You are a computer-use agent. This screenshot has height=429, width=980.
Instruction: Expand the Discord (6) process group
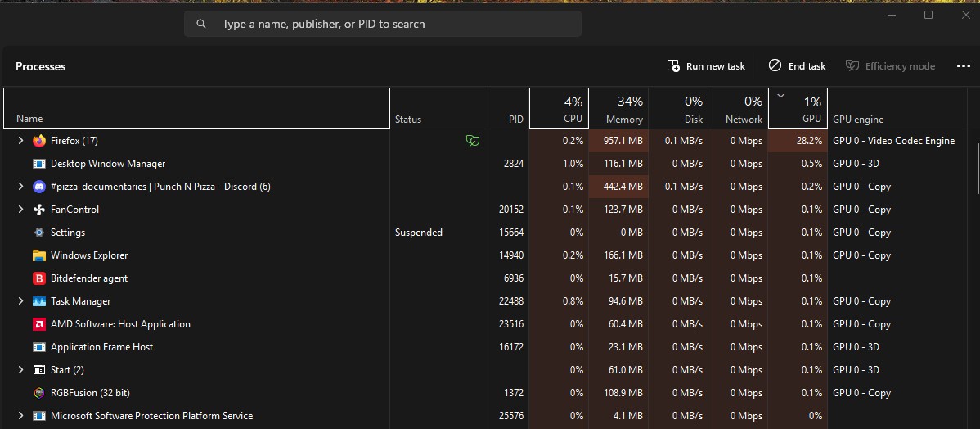point(20,187)
